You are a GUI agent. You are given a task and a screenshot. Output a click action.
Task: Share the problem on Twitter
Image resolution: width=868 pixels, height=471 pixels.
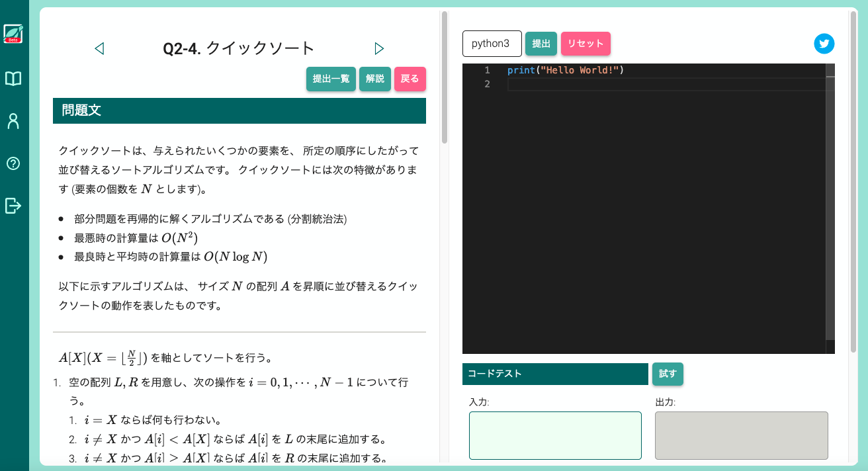(x=824, y=44)
